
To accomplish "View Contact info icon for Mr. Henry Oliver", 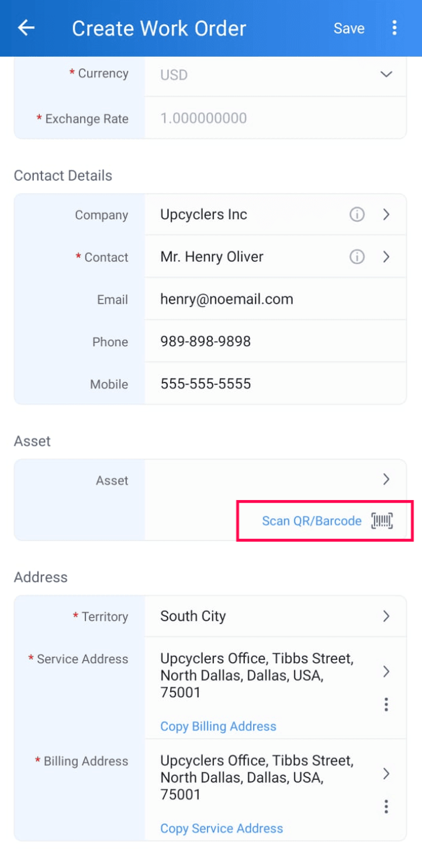I will coord(357,257).
